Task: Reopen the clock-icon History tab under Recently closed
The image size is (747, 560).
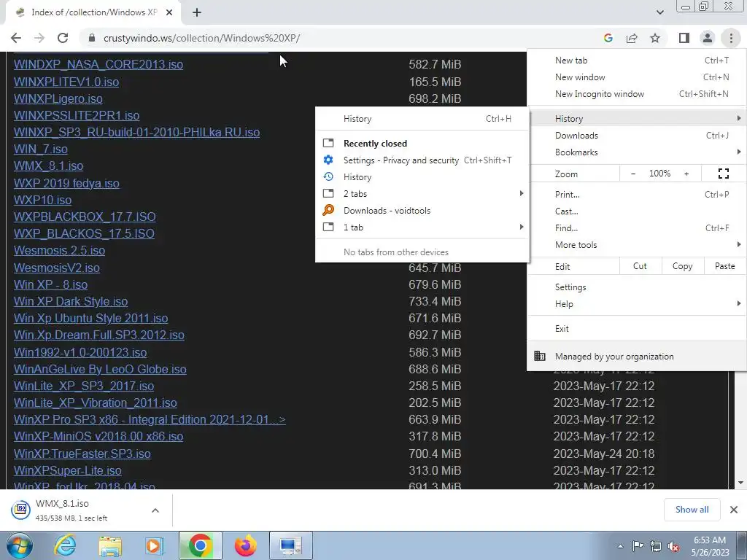Action: (422, 176)
